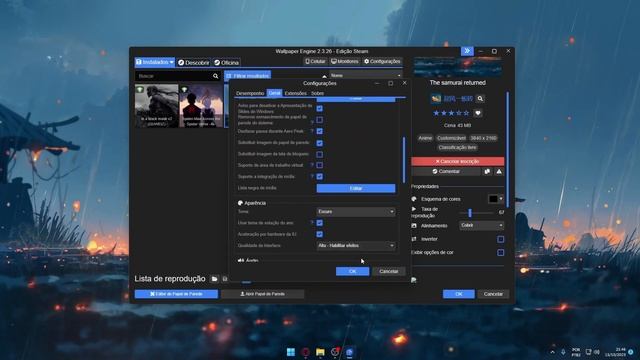The image size is (640, 360).
Task: Click the help question mark beside Aero Peek
Action: [312, 131]
